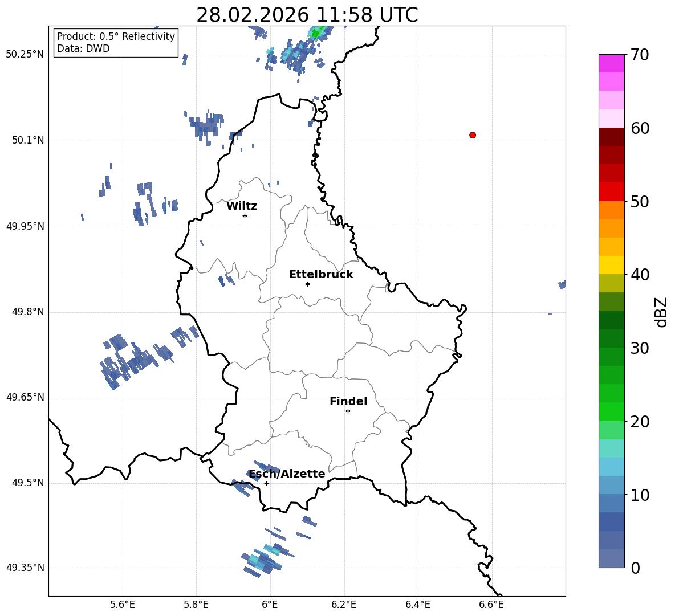675x616 pixels.
Task: Click the cross marker under Findel
Action: [x=348, y=411]
